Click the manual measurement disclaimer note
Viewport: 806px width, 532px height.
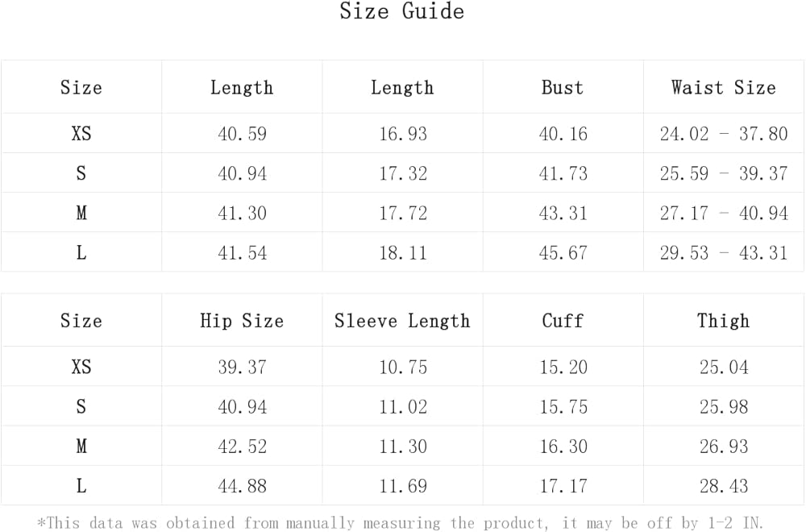point(401,522)
